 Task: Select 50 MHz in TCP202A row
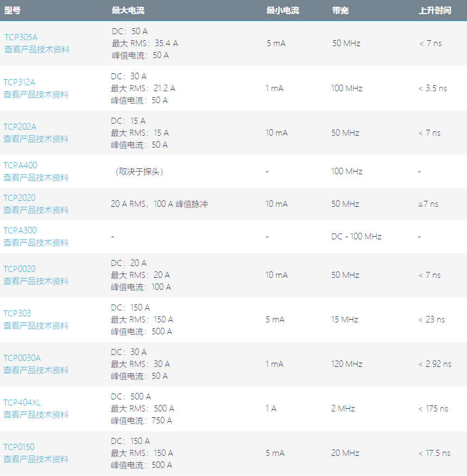[x=345, y=133]
